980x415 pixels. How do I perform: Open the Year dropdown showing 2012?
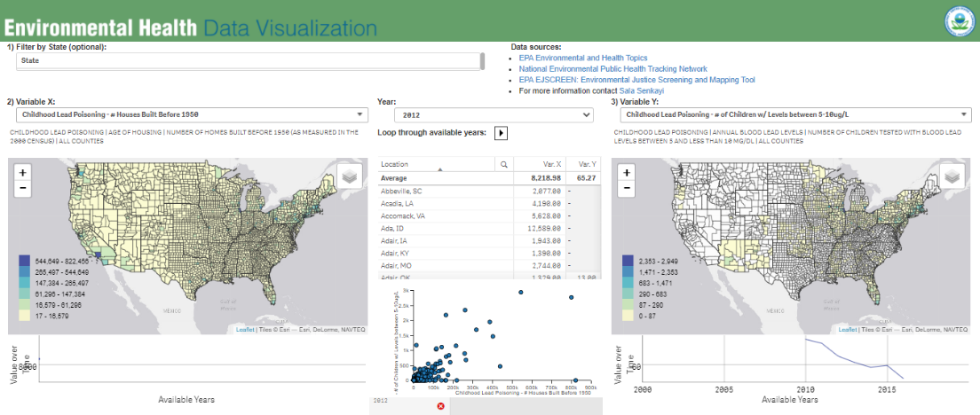(494, 114)
